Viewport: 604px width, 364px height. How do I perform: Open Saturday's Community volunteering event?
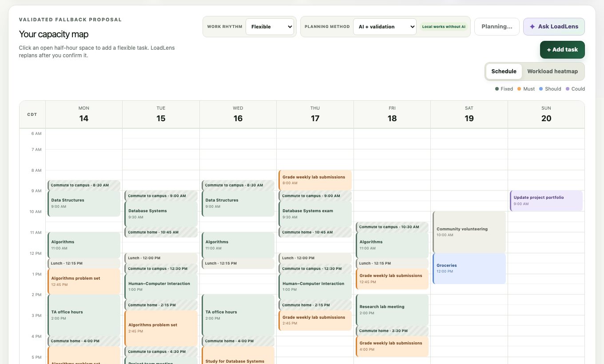tap(469, 232)
